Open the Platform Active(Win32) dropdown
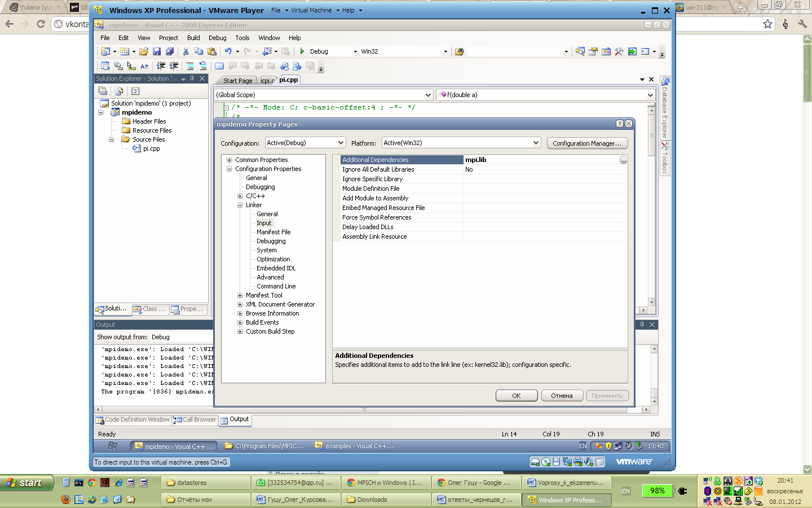The width and height of the screenshot is (812, 508). tap(461, 143)
